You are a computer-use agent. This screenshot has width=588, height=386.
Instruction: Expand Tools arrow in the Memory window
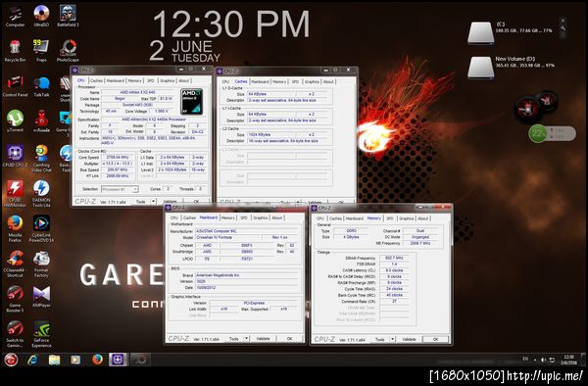pos(392,339)
